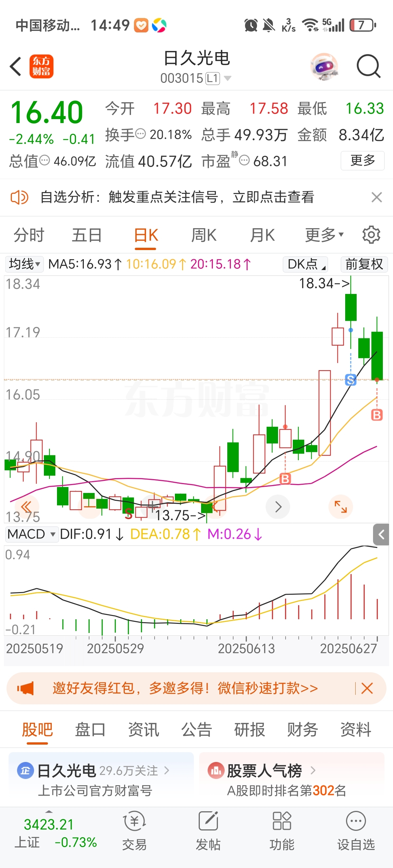Switch to 周K chart tab
The width and height of the screenshot is (393, 868).
point(204,235)
